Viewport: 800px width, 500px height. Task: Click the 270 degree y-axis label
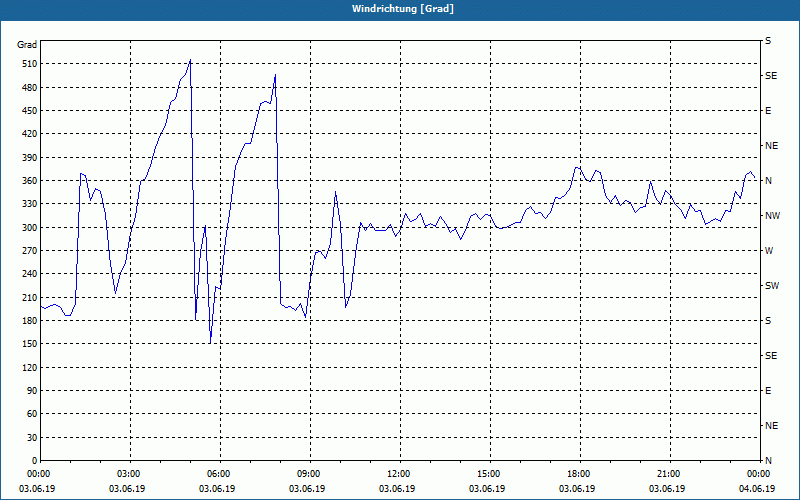click(x=30, y=251)
